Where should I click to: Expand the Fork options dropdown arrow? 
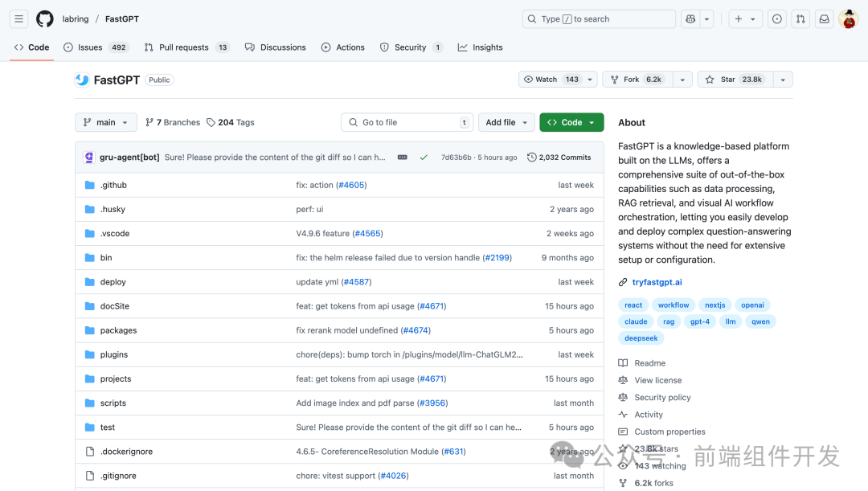point(682,80)
